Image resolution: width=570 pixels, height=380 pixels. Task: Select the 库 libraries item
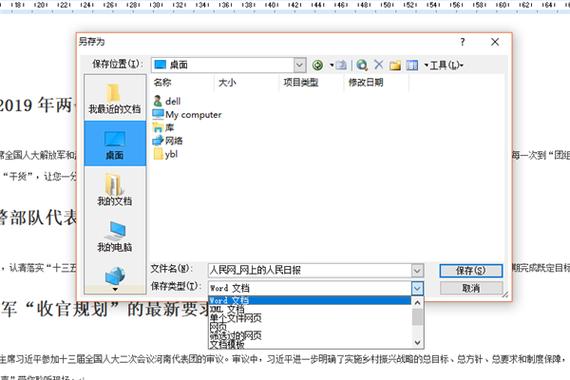164,128
